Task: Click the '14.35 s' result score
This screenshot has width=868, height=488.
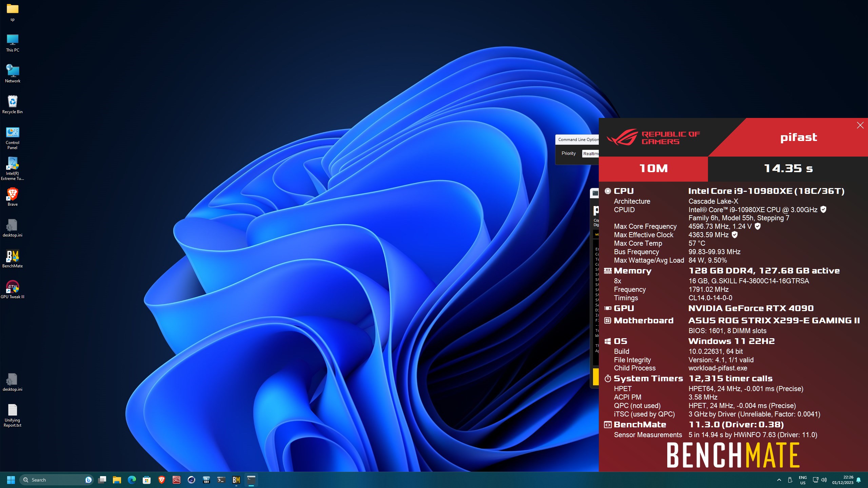Action: (x=788, y=168)
